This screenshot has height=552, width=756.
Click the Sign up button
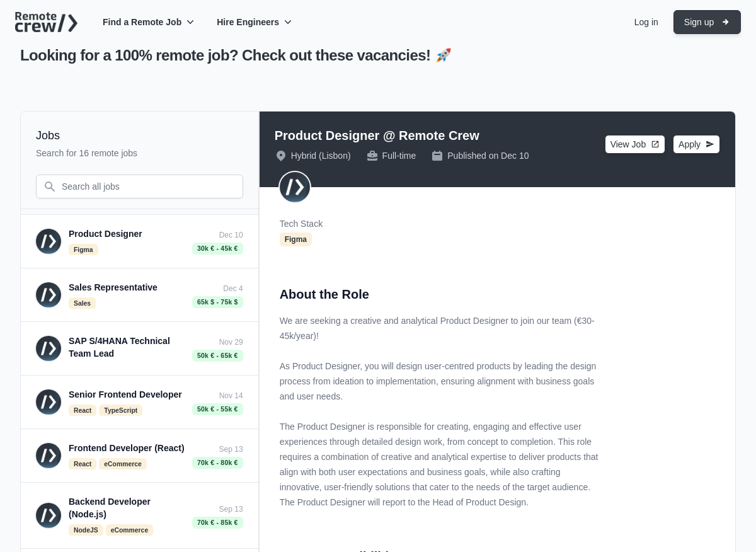(x=707, y=22)
